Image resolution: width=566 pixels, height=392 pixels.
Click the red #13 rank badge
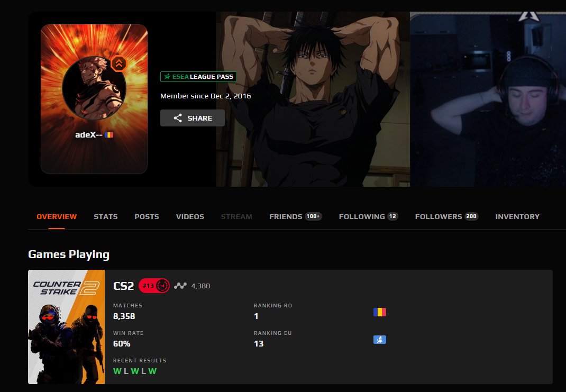154,286
